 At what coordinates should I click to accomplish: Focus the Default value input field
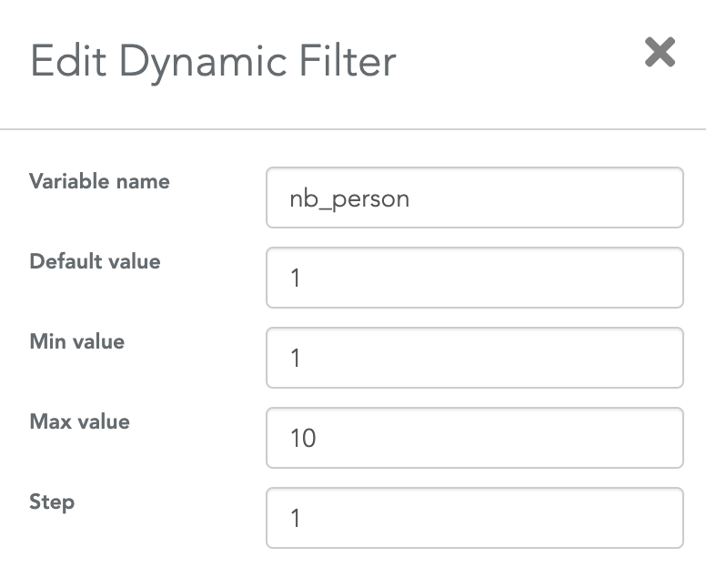475,278
